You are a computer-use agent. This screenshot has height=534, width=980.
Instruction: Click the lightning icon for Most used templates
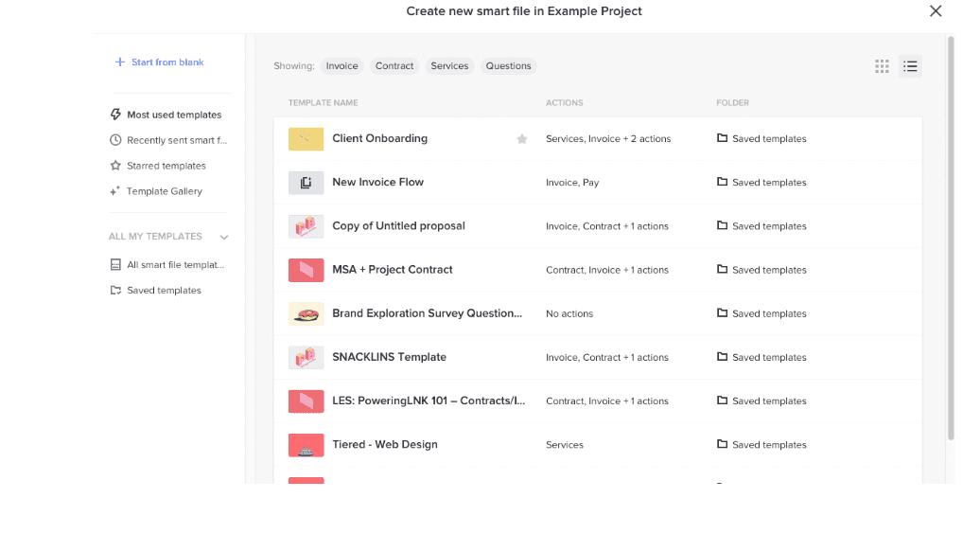(x=115, y=115)
